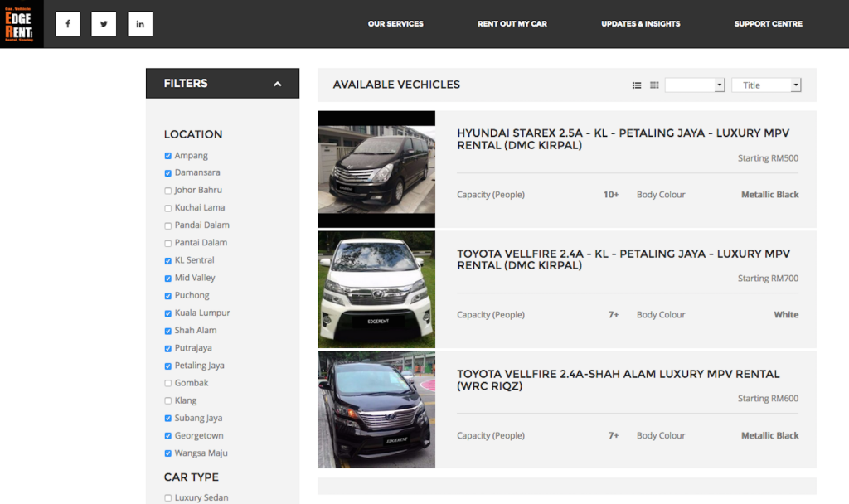Image resolution: width=849 pixels, height=504 pixels.
Task: Collapse the Filters panel
Action: tap(277, 84)
